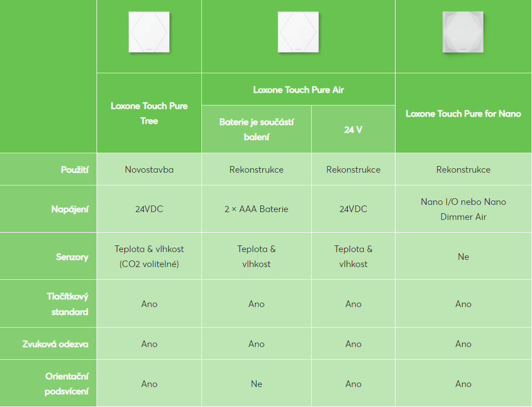Select the "Novostavba" cell
The height and width of the screenshot is (407, 532).
tap(149, 169)
